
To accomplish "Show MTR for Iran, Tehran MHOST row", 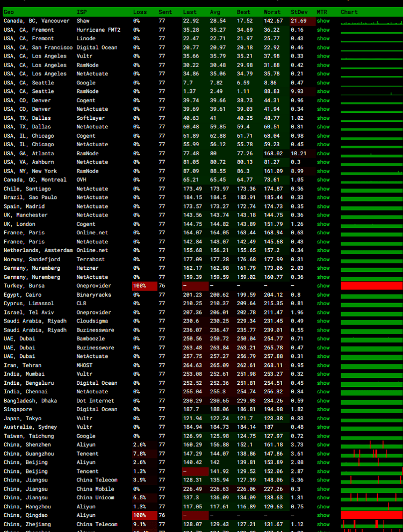I will 323,365.
